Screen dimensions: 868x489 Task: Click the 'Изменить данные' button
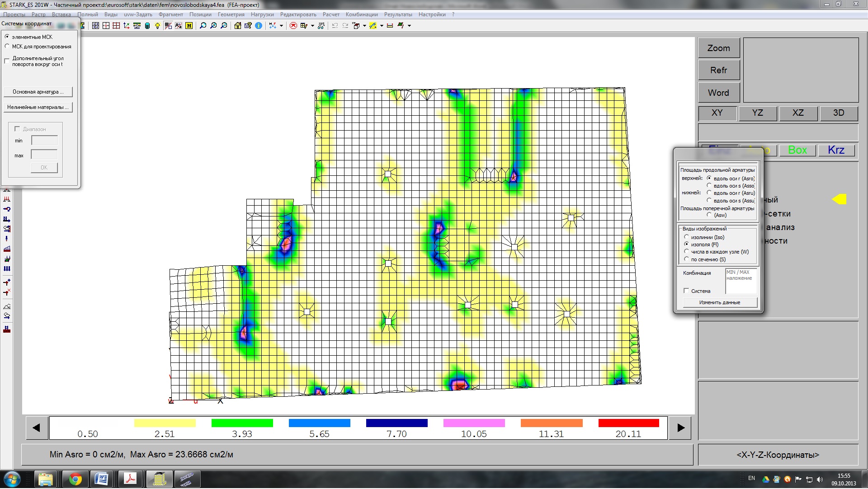pyautogui.click(x=720, y=302)
